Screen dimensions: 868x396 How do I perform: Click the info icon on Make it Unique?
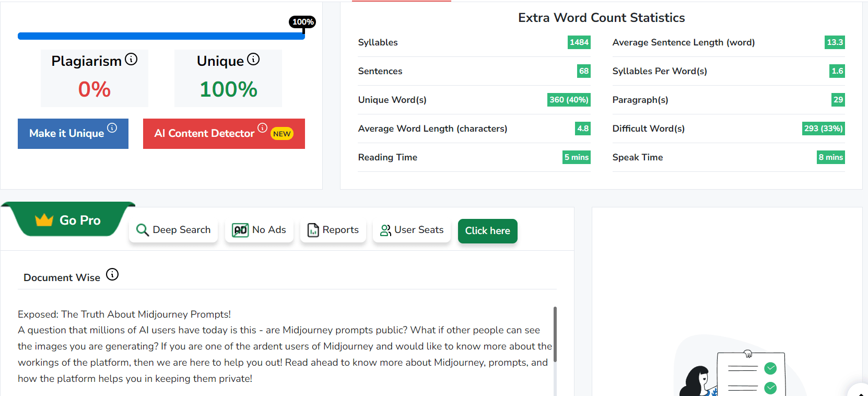coord(112,127)
